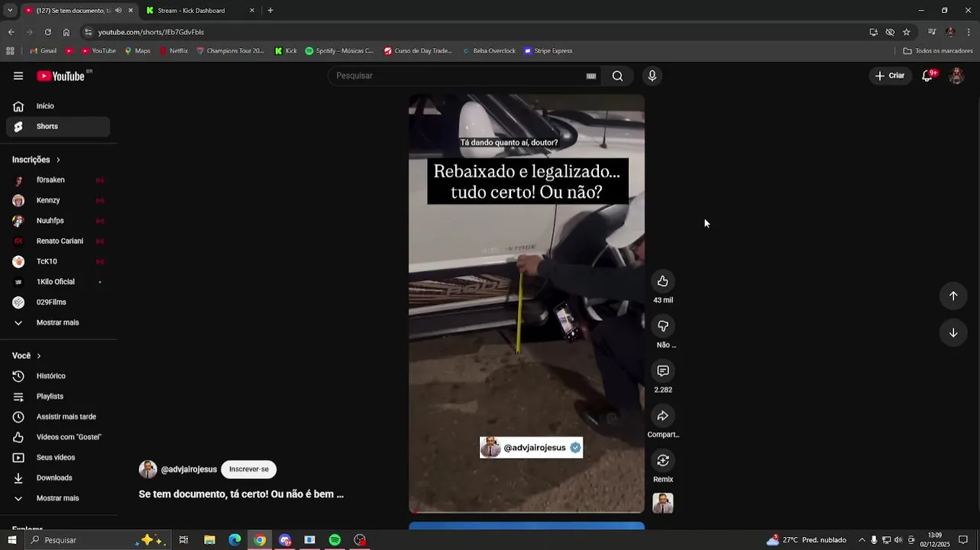Open the Stripe Express bookmark

point(548,51)
